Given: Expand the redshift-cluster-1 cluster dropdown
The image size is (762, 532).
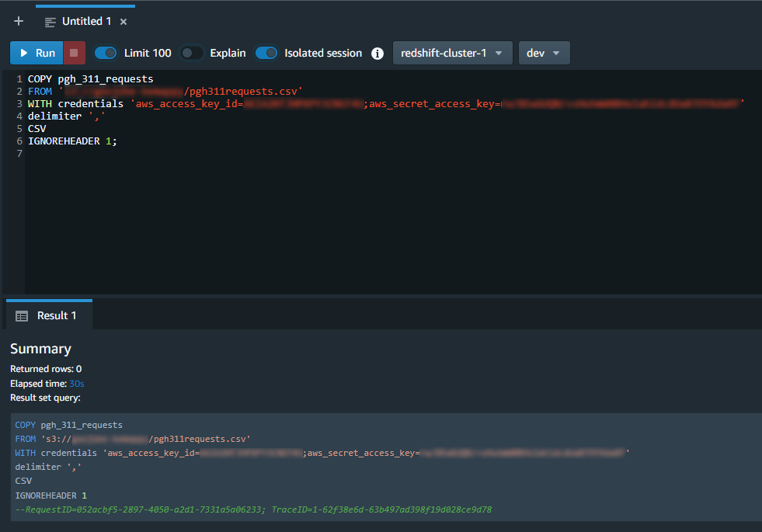Looking at the screenshot, I should point(452,53).
